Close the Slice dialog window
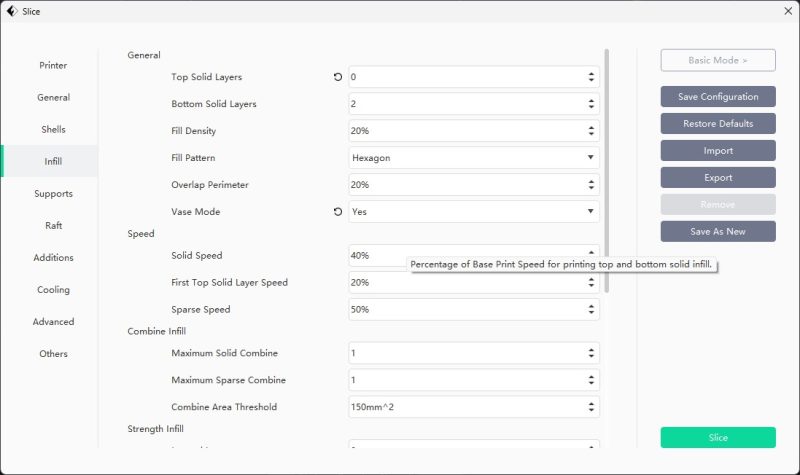The image size is (800, 475). (x=787, y=11)
